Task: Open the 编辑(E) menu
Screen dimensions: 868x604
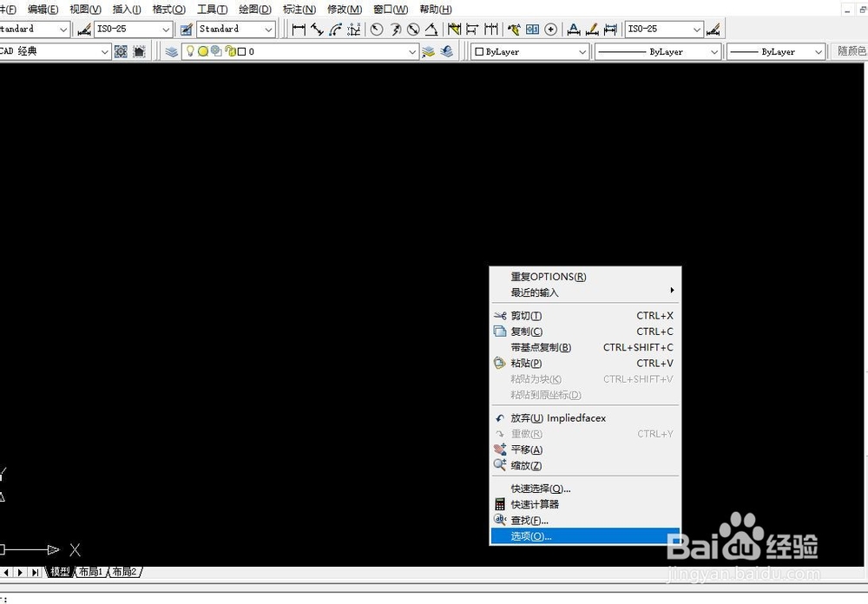Action: point(43,10)
